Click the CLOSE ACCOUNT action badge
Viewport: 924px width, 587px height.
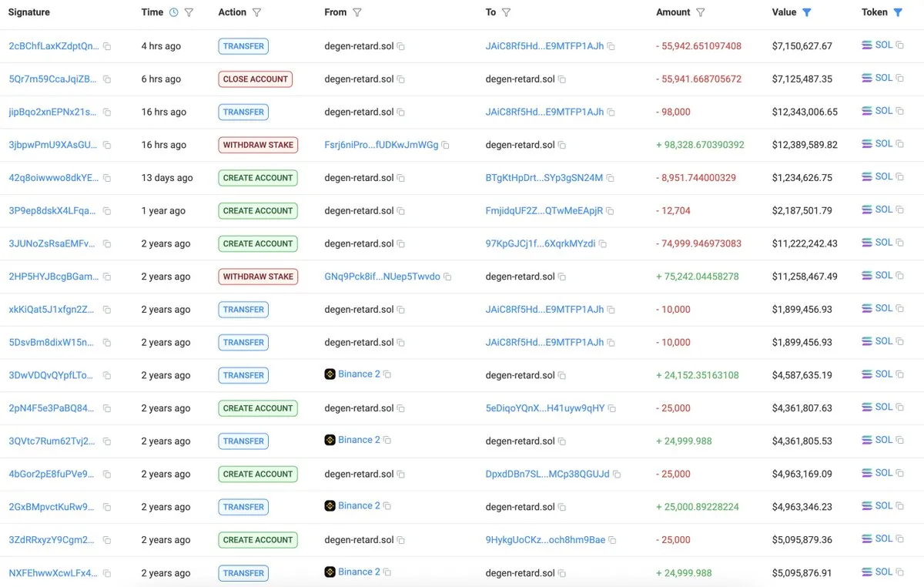pos(255,79)
